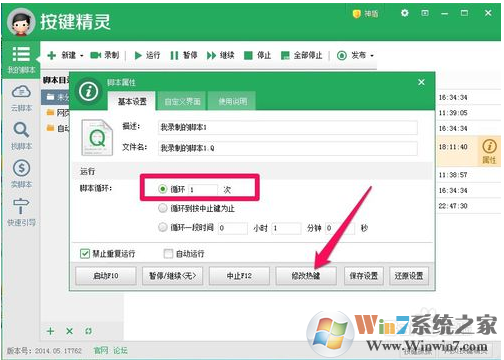Image resolution: width=504 pixels, height=360 pixels.
Task: Click the icon beside the settings gear
Action: 425,13
